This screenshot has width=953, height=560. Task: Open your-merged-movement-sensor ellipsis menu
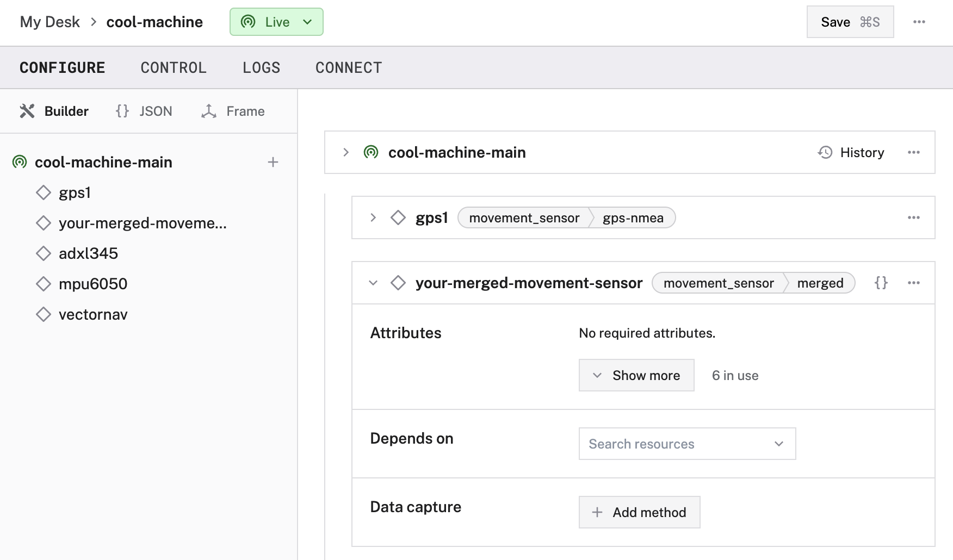(x=913, y=283)
